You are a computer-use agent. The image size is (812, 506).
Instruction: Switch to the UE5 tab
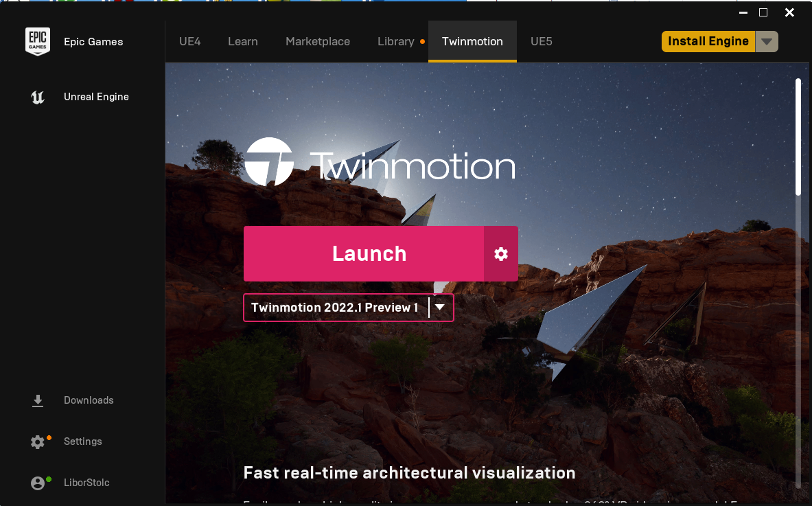click(x=542, y=41)
